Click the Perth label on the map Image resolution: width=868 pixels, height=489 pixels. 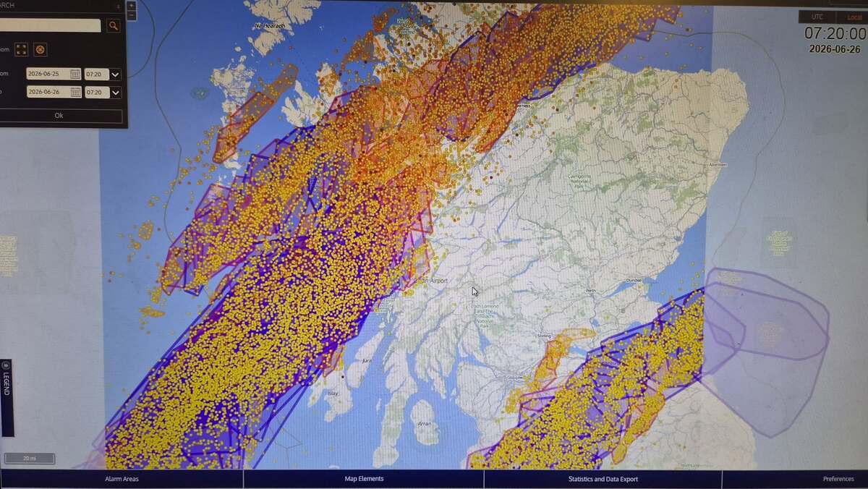[x=591, y=291]
